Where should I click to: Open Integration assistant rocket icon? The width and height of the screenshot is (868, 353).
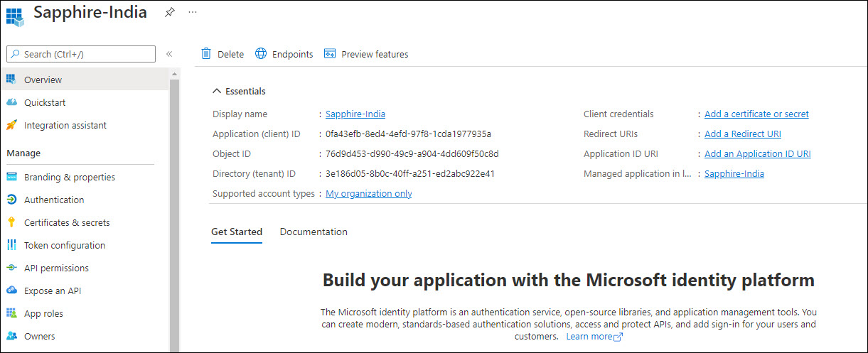coord(11,125)
